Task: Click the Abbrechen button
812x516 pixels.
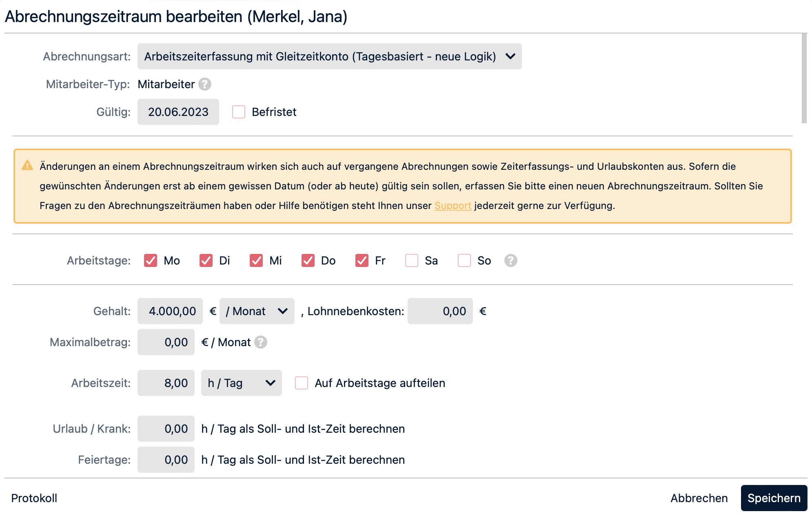Action: (x=699, y=498)
